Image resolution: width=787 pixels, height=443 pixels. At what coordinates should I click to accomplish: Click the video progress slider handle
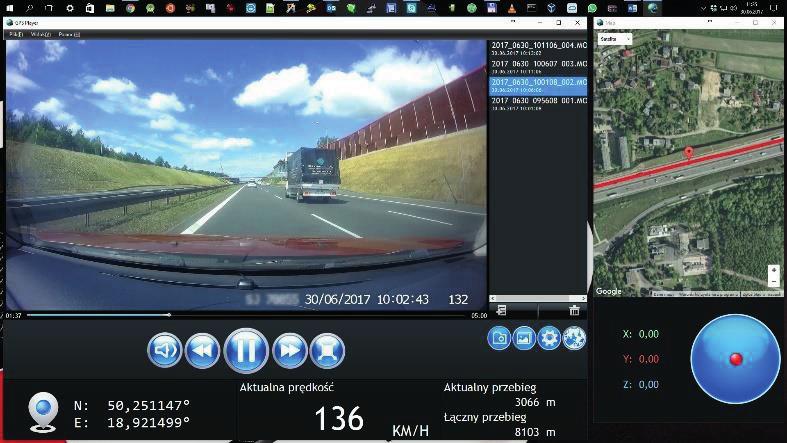[x=169, y=315]
